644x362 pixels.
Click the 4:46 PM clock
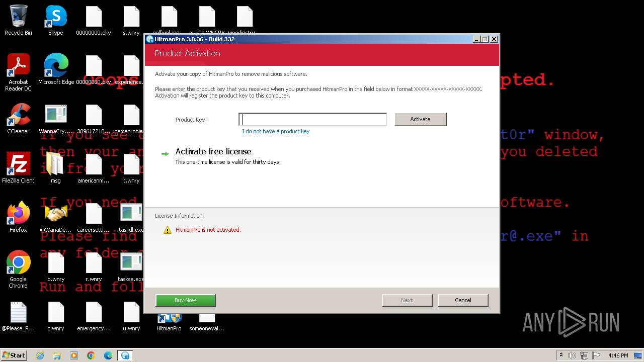click(618, 355)
